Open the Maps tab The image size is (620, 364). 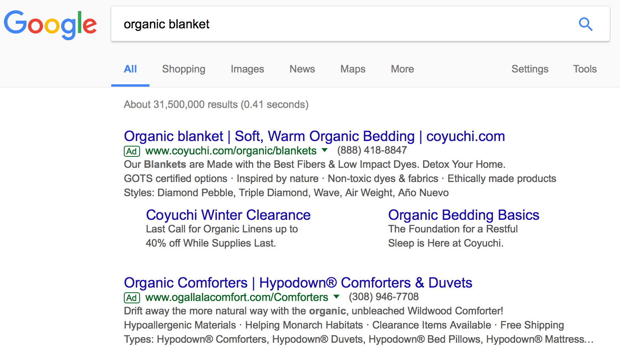(353, 69)
